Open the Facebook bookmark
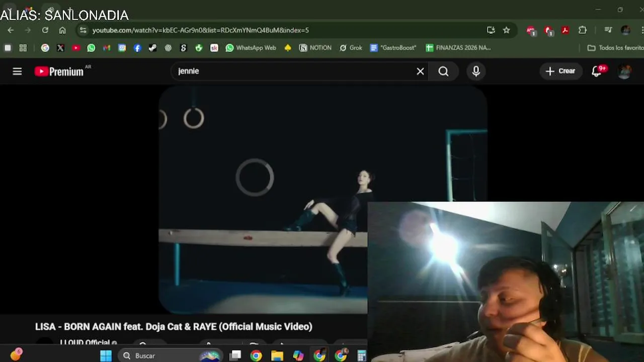 137,48
